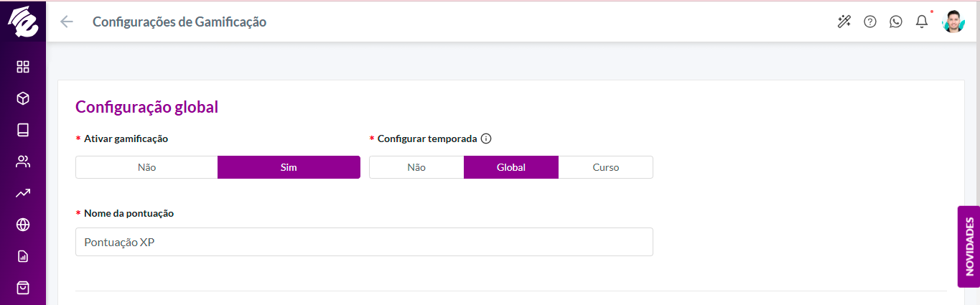Open the user profile avatar
The width and height of the screenshot is (980, 305).
pos(953,22)
